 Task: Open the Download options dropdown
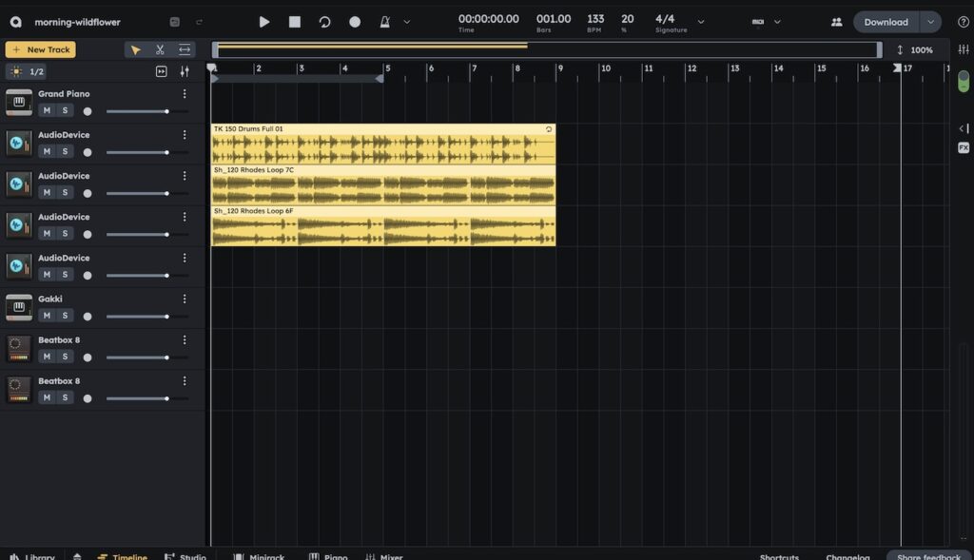[931, 21]
